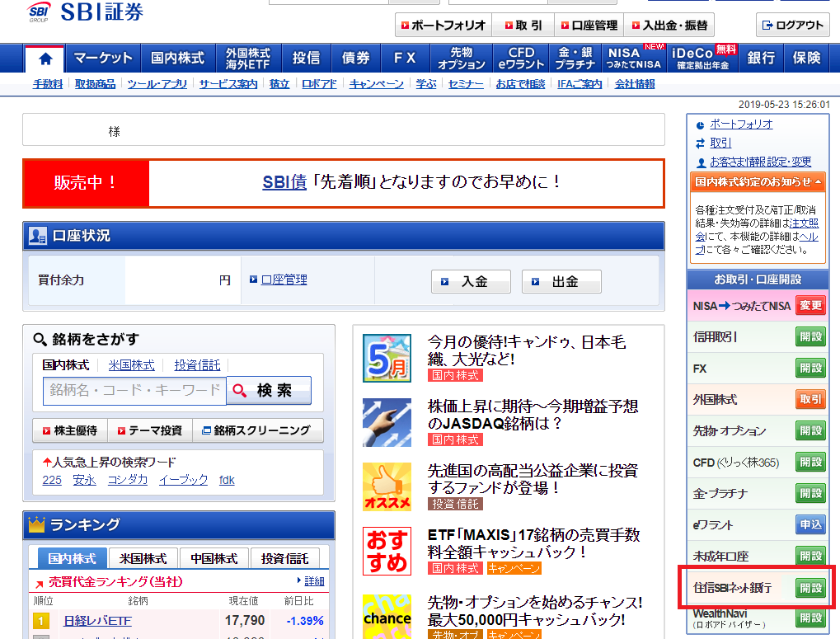Click 開設 button for FX row
This screenshot has height=639, width=840.
point(810,368)
